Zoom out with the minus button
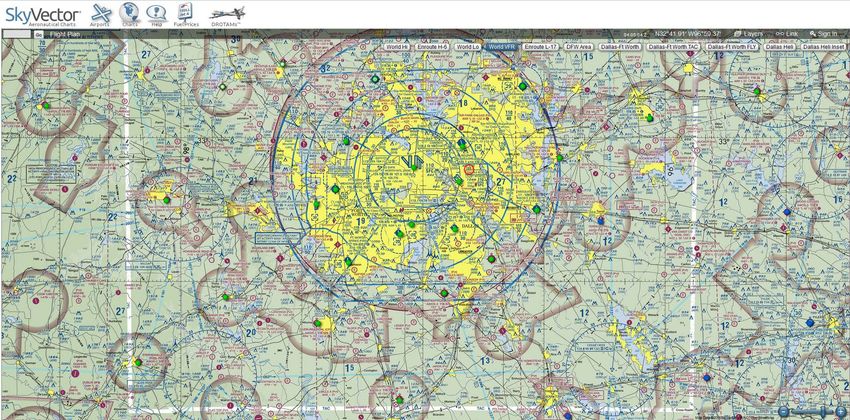The height and width of the screenshot is (420, 850). [783, 412]
